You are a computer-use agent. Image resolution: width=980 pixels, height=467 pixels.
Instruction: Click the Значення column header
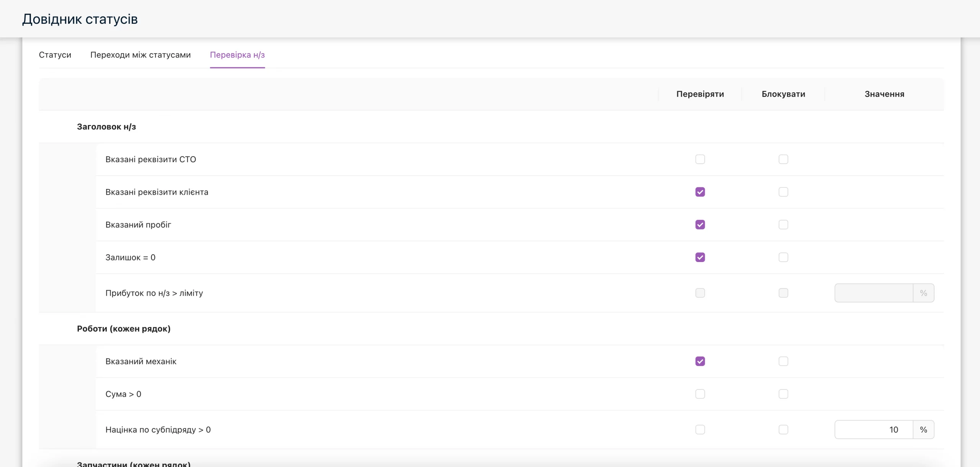tap(884, 94)
